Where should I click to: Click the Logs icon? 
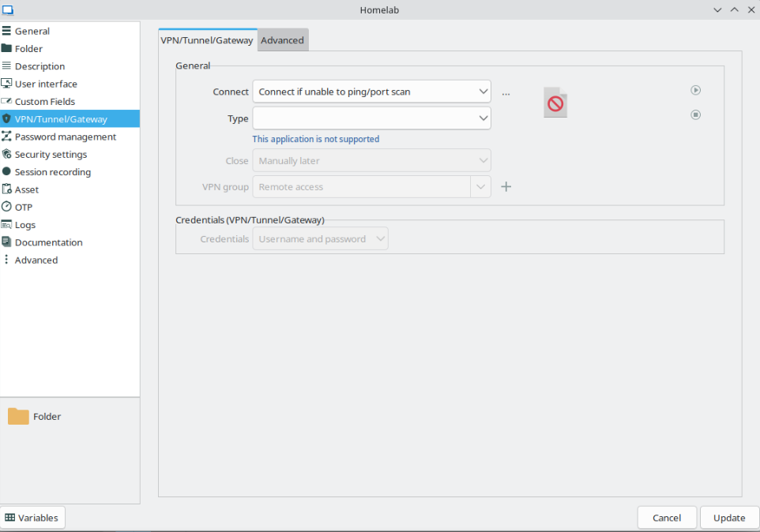[x=6, y=225]
